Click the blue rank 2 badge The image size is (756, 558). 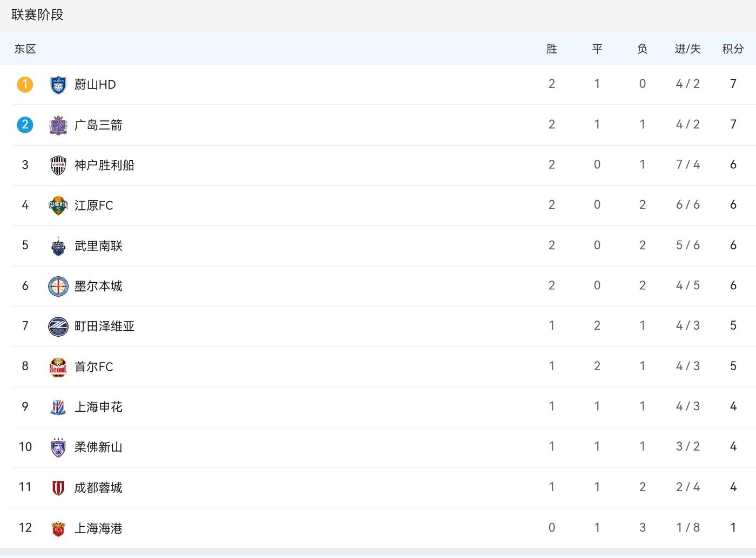pos(25,125)
